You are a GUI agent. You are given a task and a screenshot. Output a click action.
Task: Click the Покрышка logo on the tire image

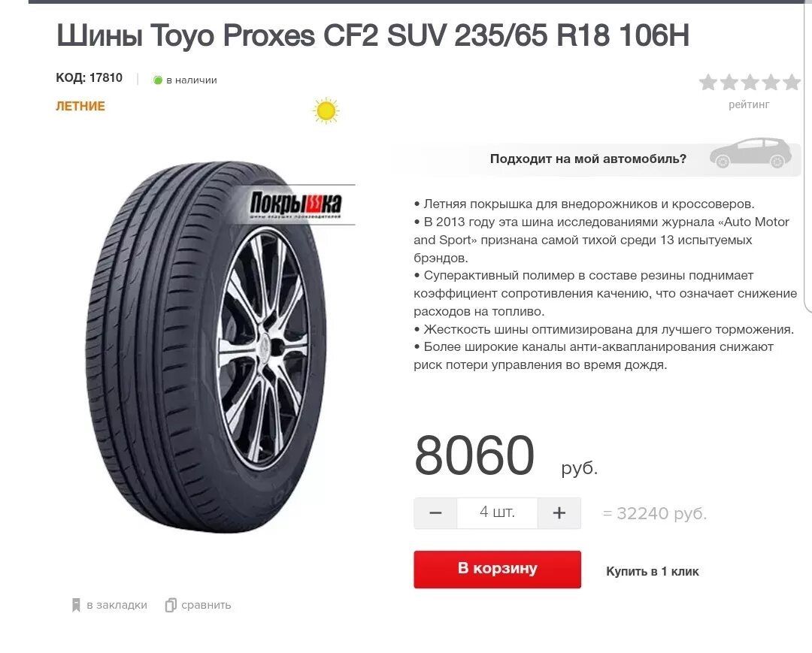[295, 204]
